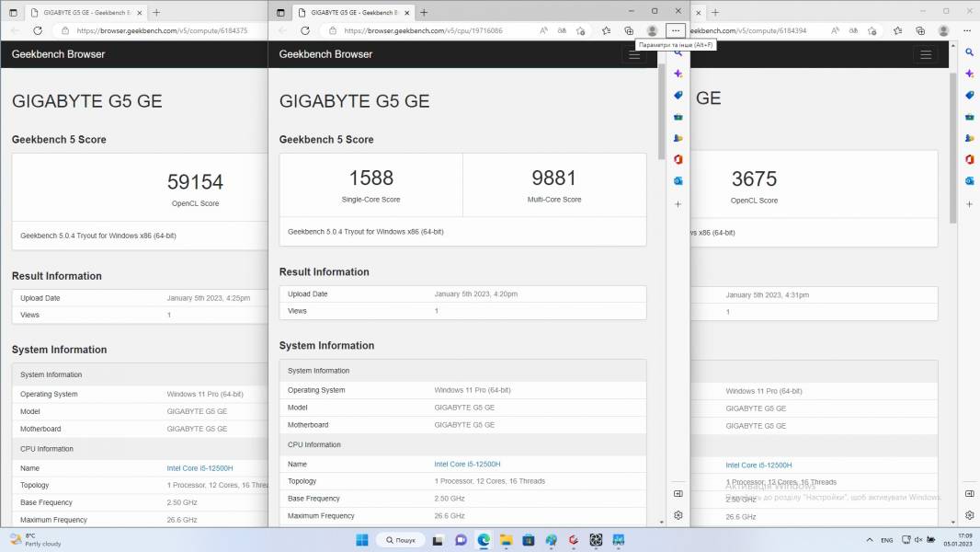Click profile avatar in right Edge window
980x552 pixels.
pyautogui.click(x=944, y=30)
